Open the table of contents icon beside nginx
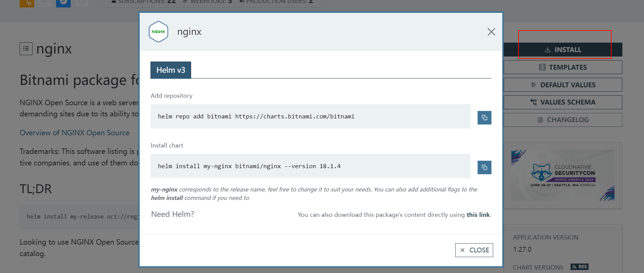The image size is (644, 273). (x=26, y=49)
